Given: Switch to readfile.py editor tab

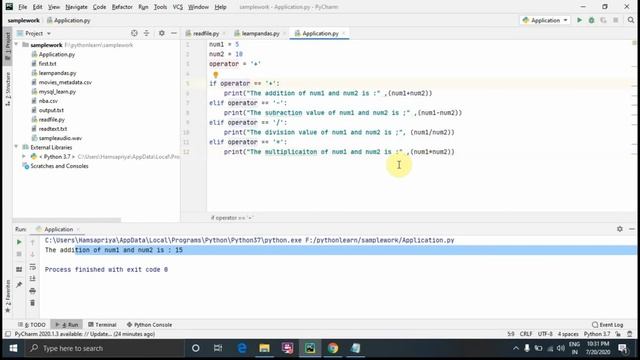Looking at the screenshot, I should 206,33.
